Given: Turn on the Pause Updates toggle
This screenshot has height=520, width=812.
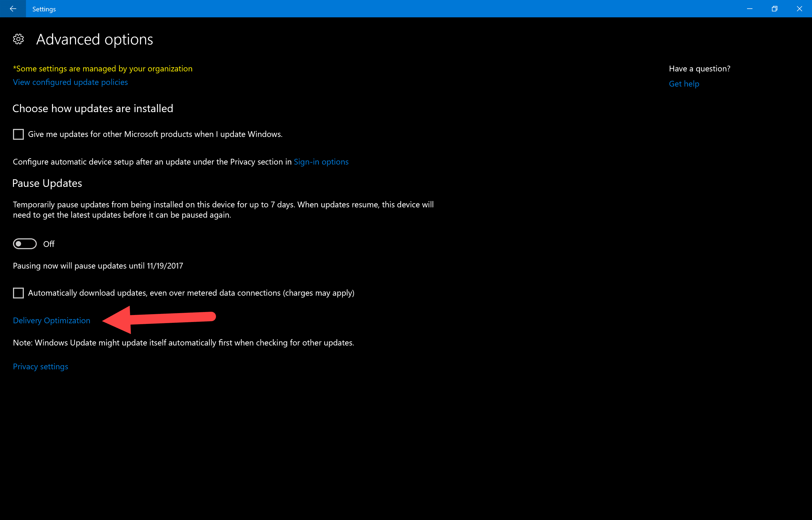Looking at the screenshot, I should [x=25, y=244].
